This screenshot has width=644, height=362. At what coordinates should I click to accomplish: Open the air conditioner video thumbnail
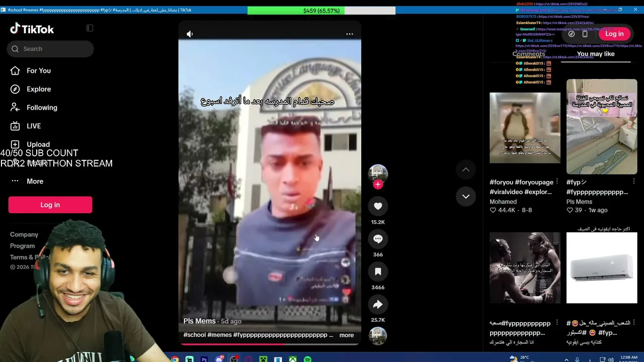point(602,268)
